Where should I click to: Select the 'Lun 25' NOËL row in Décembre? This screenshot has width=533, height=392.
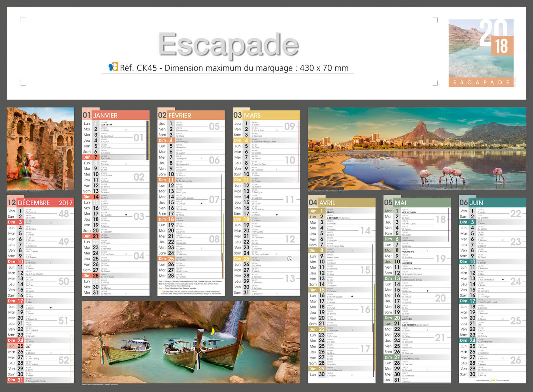(40, 346)
